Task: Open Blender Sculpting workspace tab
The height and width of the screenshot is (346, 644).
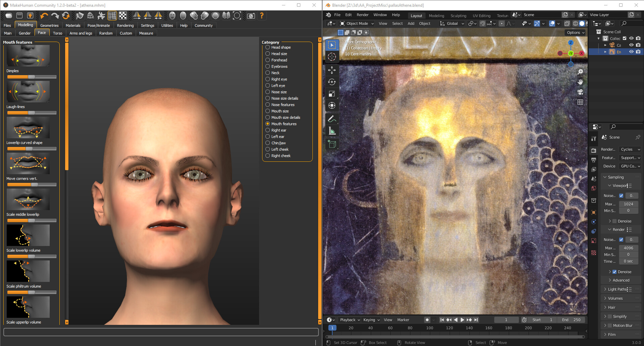Action: (x=458, y=16)
